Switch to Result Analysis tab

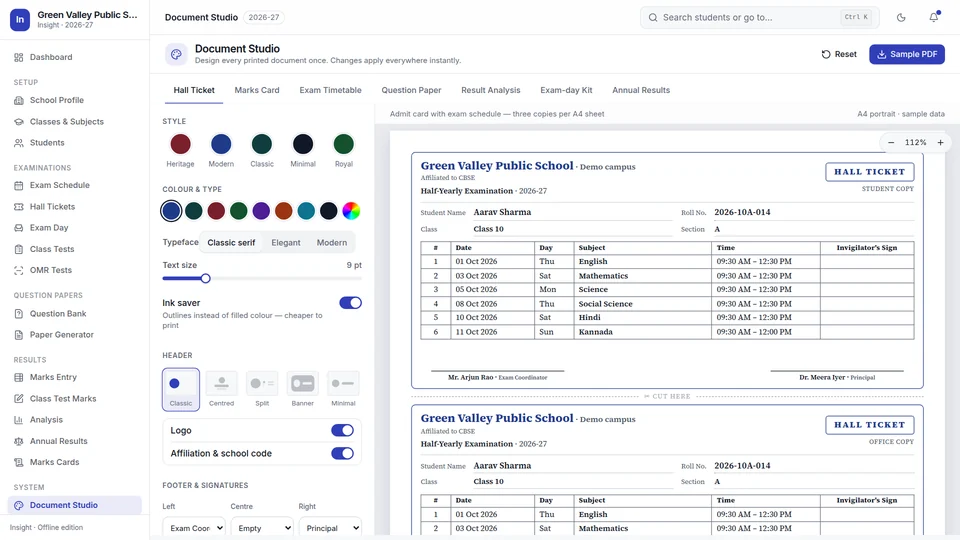point(491,90)
